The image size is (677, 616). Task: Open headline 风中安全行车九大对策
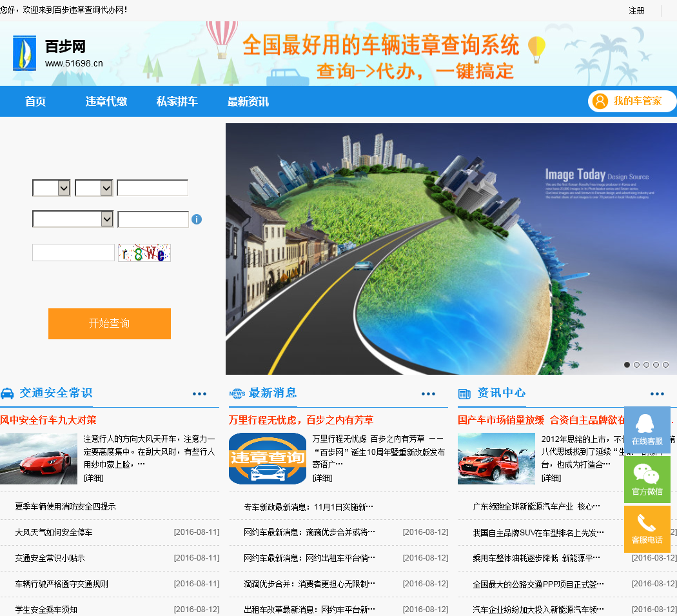pos(48,420)
